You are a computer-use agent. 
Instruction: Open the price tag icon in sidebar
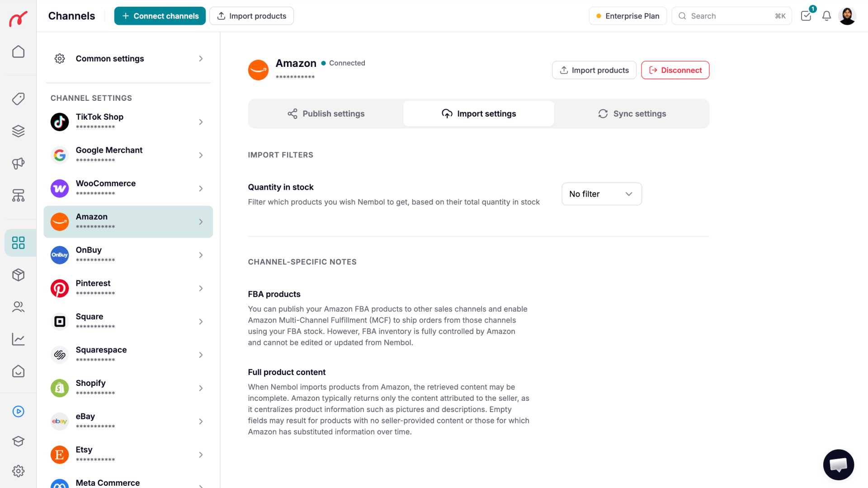tap(18, 99)
